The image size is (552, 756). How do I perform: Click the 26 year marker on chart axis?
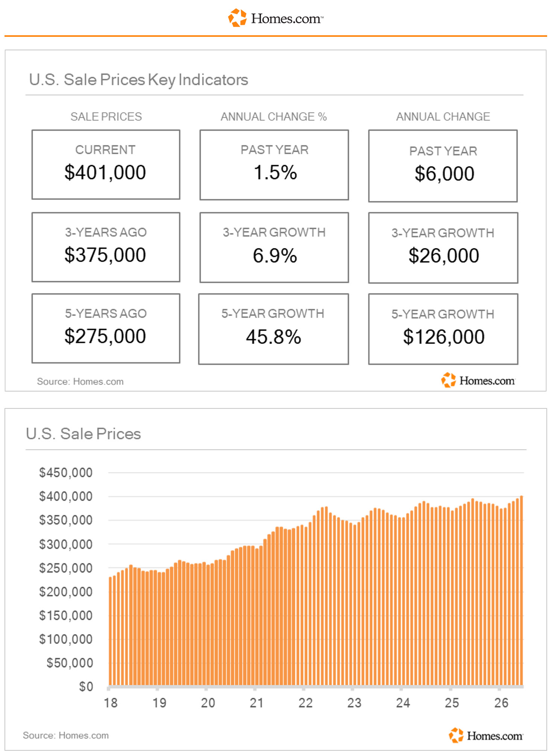[501, 703]
